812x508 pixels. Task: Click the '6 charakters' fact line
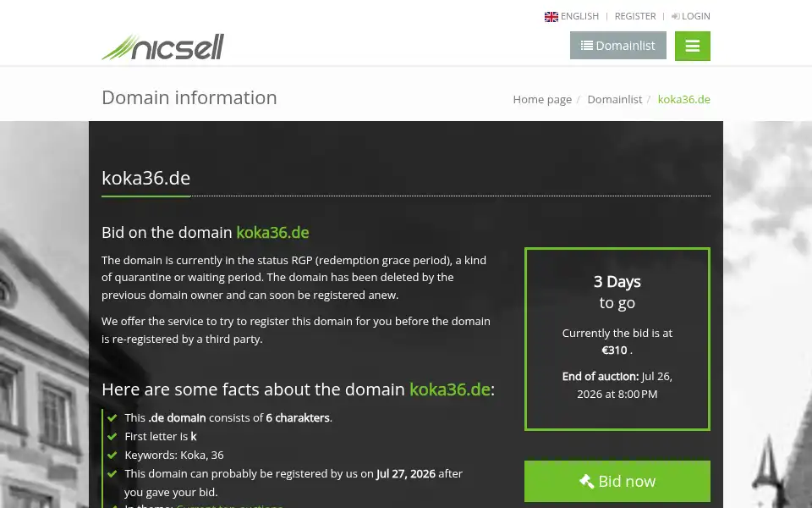[x=228, y=417]
